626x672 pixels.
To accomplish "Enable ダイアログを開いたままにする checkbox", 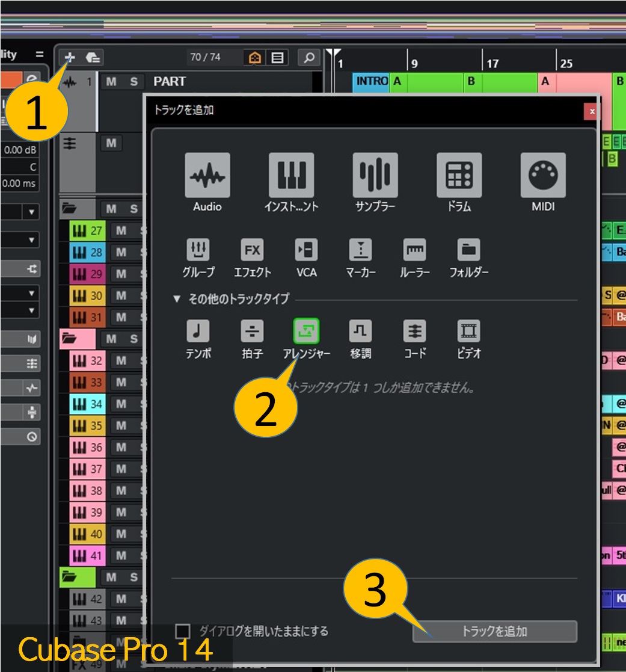I will coord(183,631).
